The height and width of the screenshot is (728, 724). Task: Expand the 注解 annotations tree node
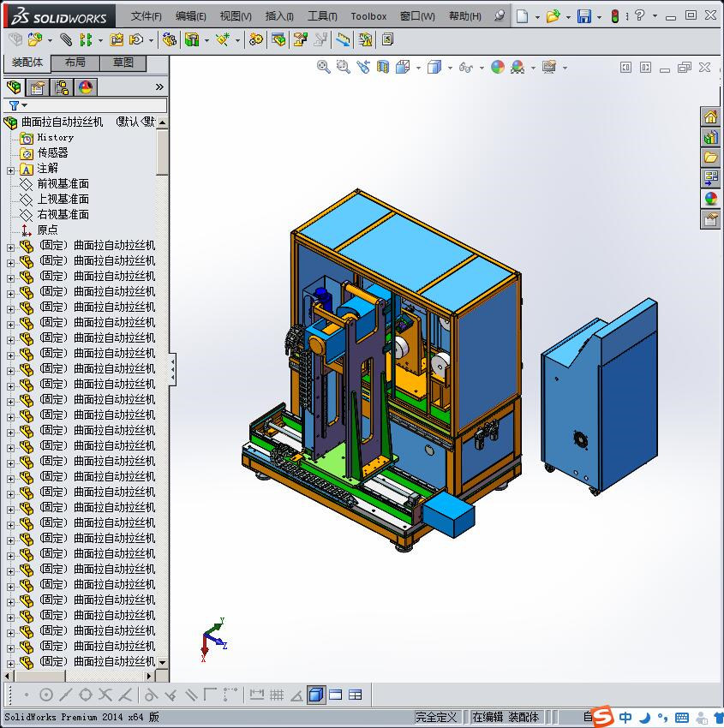click(x=10, y=170)
